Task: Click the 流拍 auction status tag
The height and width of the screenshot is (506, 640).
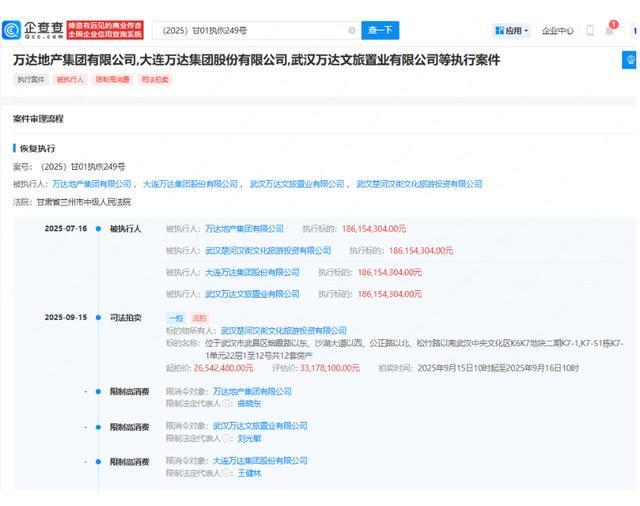Action: point(200,318)
